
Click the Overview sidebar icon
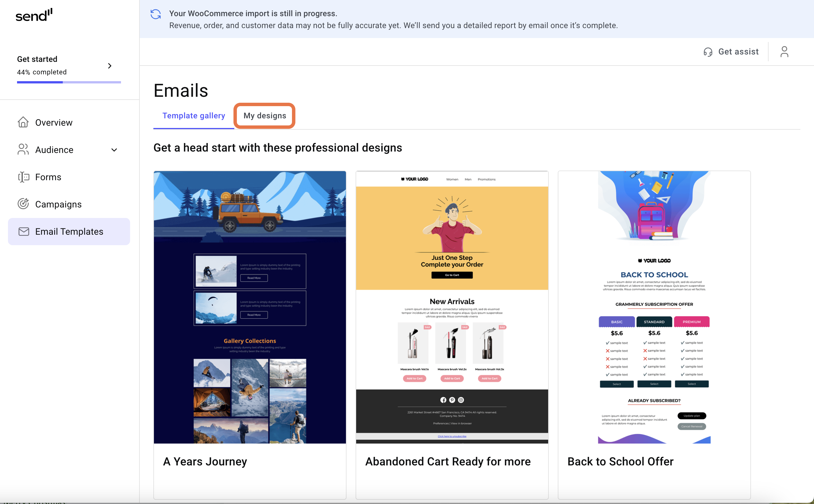23,122
